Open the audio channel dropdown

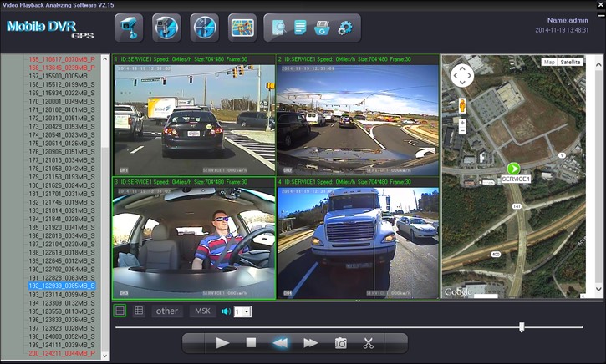coord(242,311)
